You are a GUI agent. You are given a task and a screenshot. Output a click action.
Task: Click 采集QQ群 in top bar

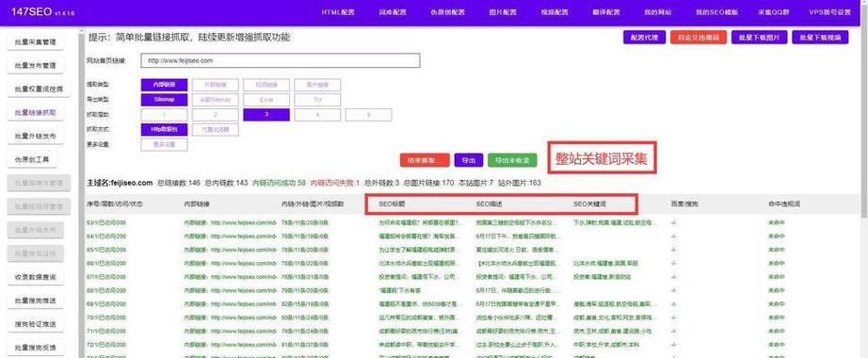coord(774,12)
